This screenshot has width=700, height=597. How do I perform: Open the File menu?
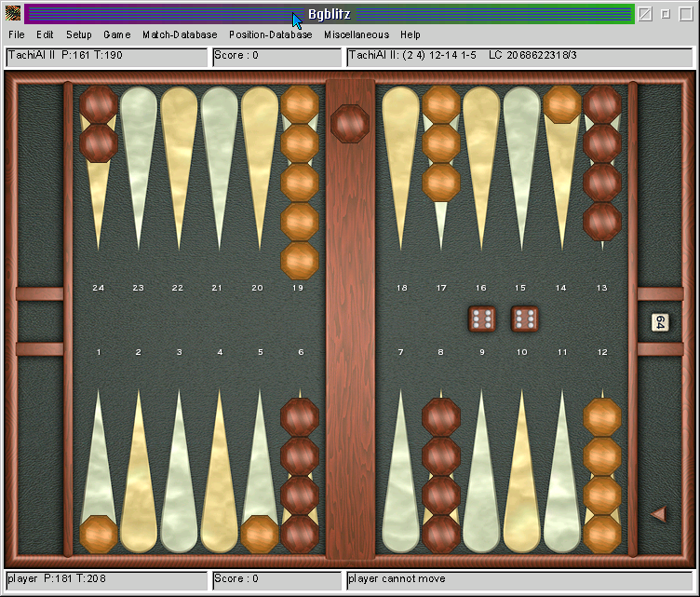pos(16,34)
